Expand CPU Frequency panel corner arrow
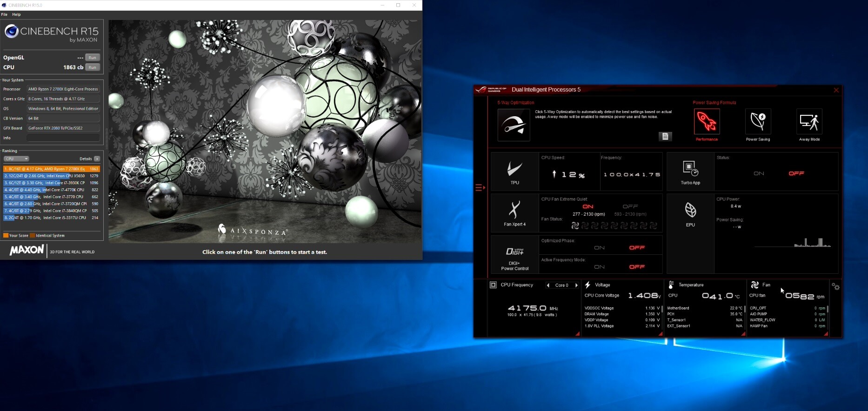Screen dimensions: 868x411 pyautogui.click(x=577, y=334)
